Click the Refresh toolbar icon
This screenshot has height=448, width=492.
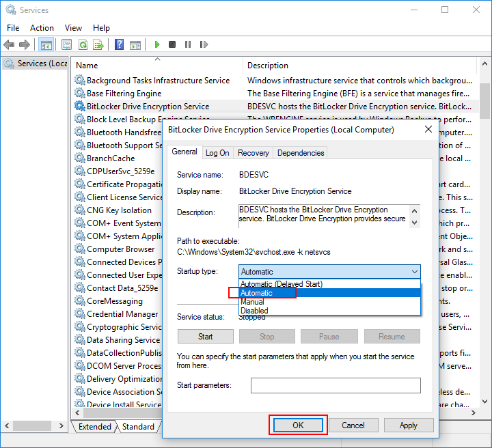point(83,44)
